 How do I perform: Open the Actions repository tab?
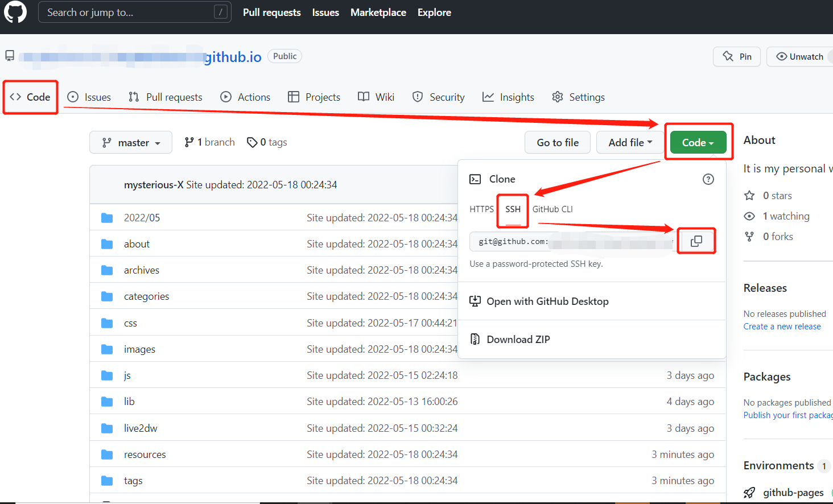coord(245,97)
